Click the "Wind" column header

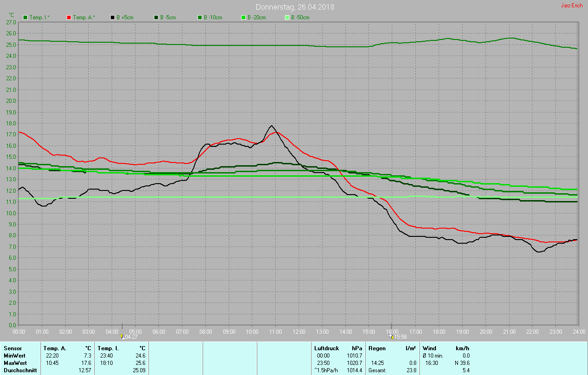pyautogui.click(x=430, y=348)
